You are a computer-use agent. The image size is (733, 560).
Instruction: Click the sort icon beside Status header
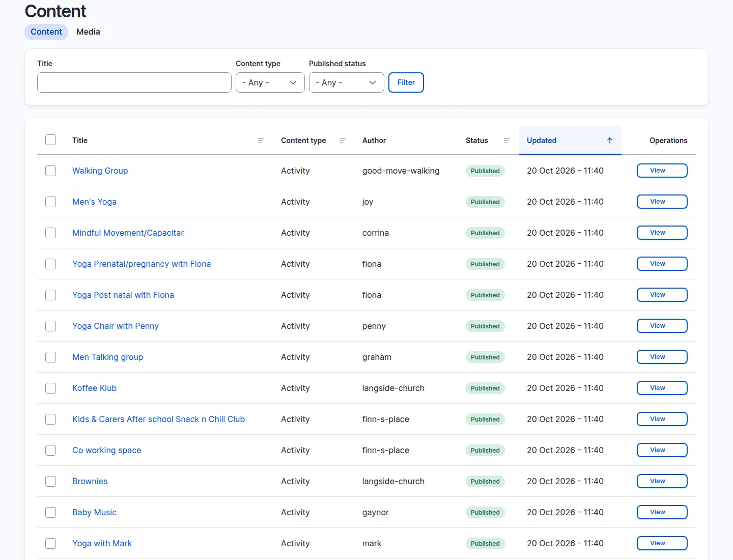point(506,141)
